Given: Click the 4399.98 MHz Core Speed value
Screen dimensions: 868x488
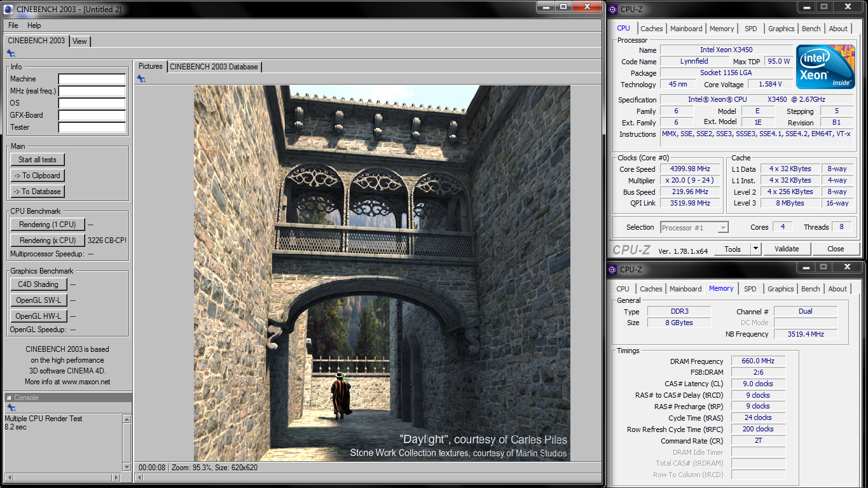Looking at the screenshot, I should 690,169.
